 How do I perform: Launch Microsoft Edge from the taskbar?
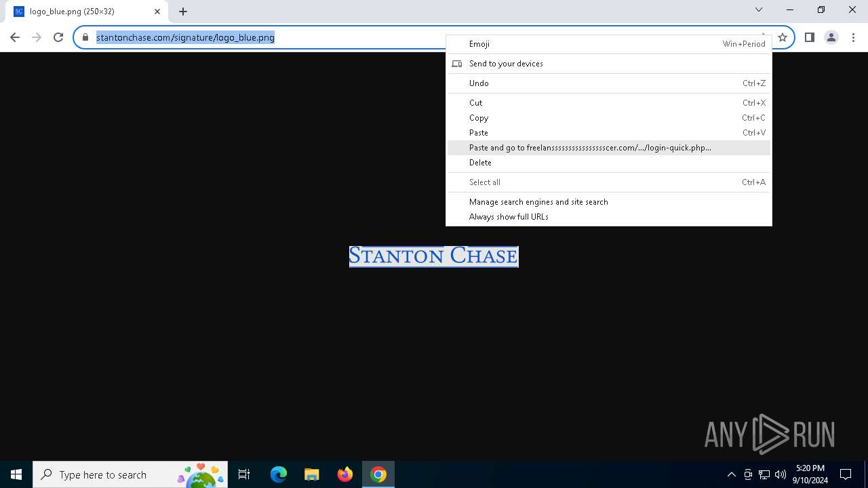tap(279, 474)
